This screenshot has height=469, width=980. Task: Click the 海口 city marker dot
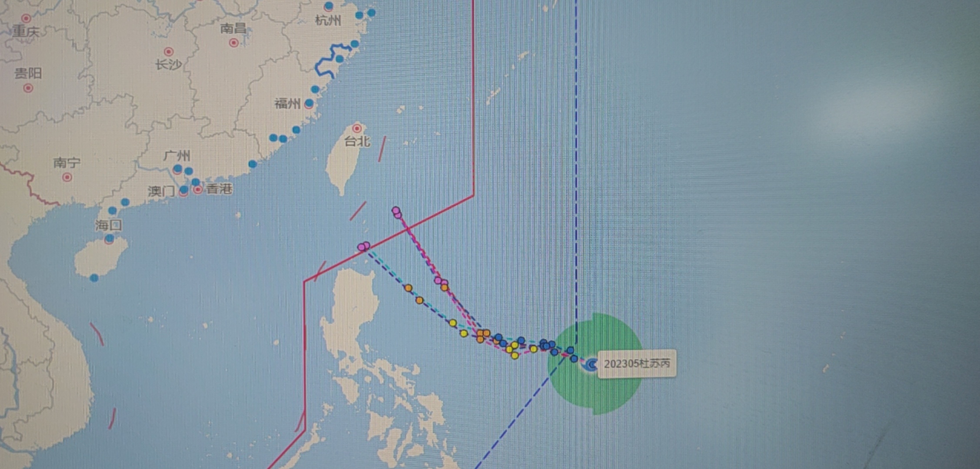(110, 238)
